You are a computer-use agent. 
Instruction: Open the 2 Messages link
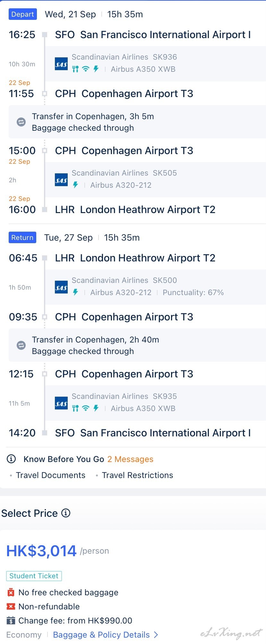[x=130, y=459]
